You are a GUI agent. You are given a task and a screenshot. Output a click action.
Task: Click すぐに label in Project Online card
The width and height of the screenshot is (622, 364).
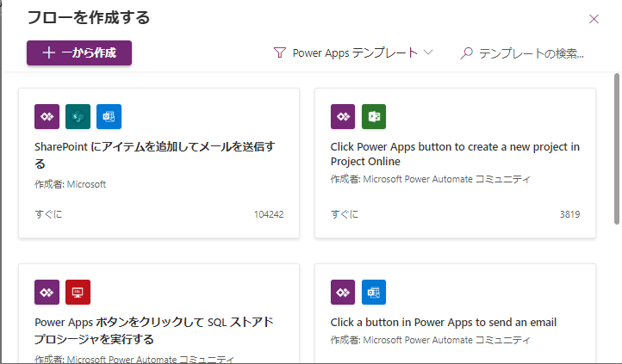click(345, 214)
